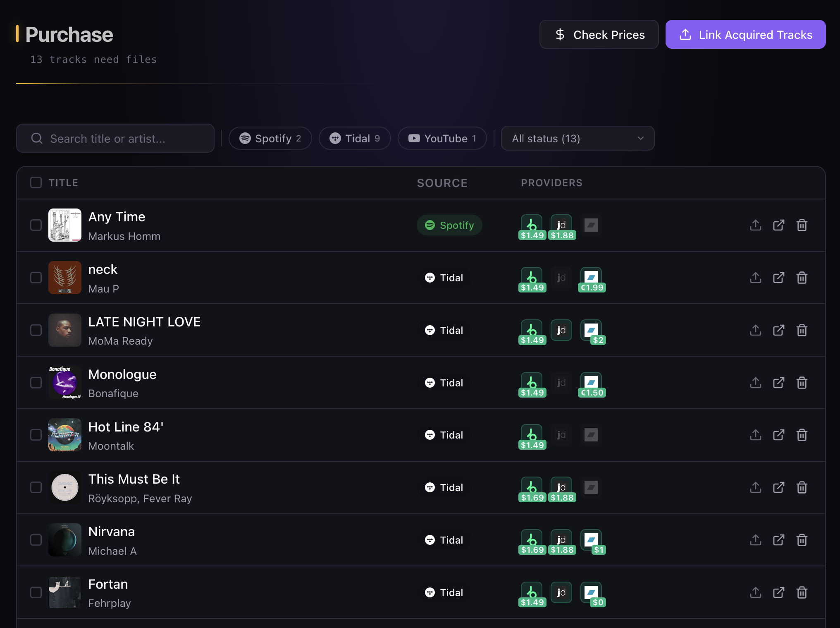Delete the Fortan track
Viewport: 840px width, 628px height.
pyautogui.click(x=802, y=592)
